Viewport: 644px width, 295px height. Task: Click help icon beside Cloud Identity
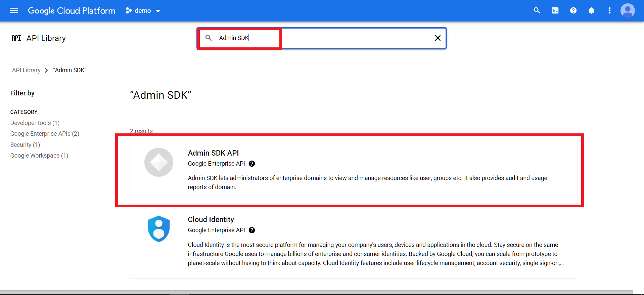tap(252, 230)
